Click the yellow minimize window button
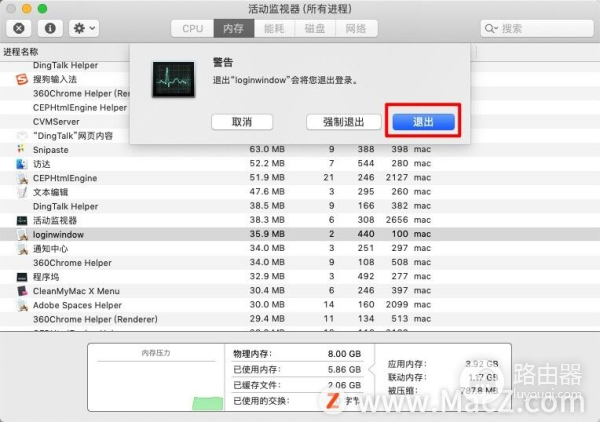 pyautogui.click(x=27, y=8)
